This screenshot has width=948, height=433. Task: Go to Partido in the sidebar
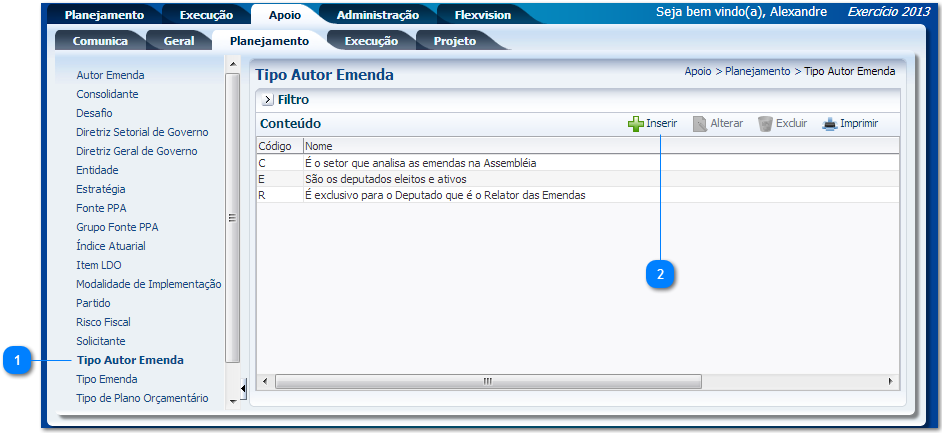pyautogui.click(x=93, y=303)
